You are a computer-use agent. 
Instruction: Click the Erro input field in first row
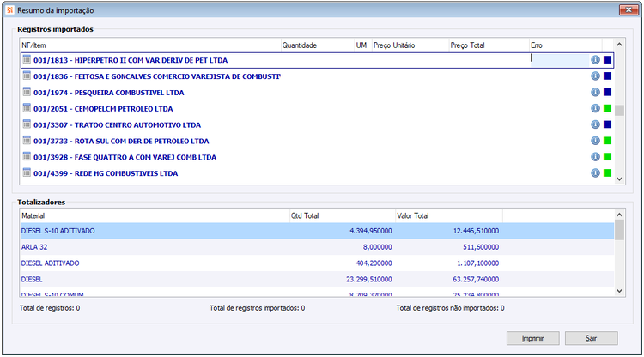560,60
